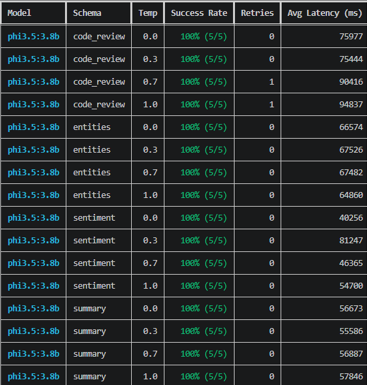
Task: Click 100% (5/5) in the 67482 row
Action: (x=204, y=172)
